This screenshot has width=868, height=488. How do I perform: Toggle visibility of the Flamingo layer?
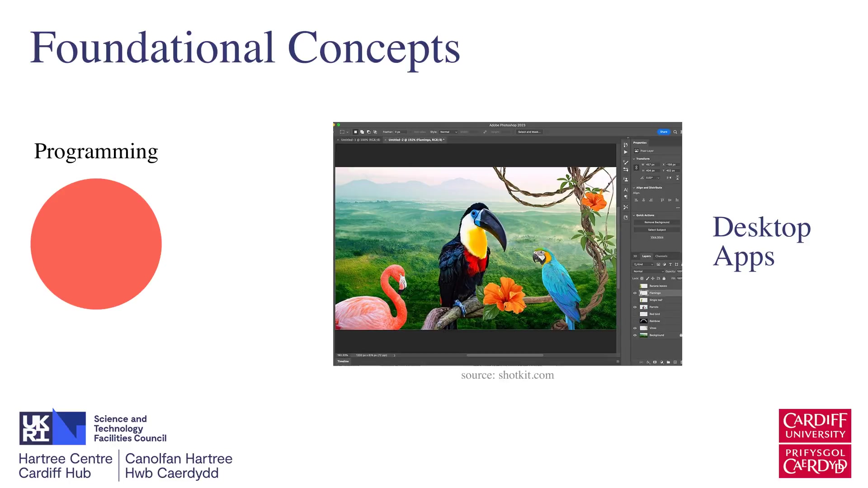click(635, 293)
